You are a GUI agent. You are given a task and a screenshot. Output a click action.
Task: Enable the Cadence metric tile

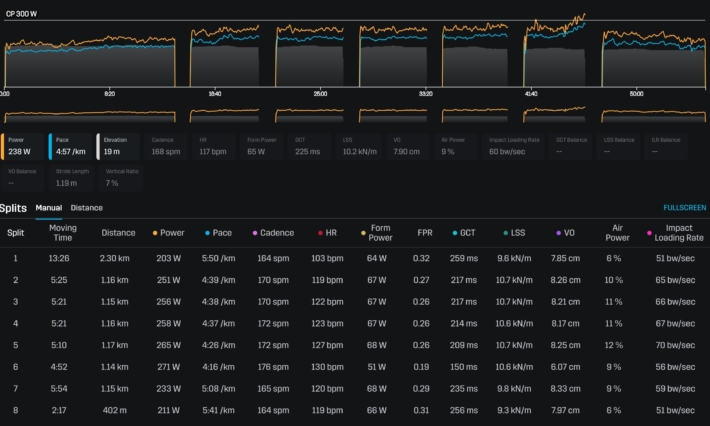[x=166, y=146]
